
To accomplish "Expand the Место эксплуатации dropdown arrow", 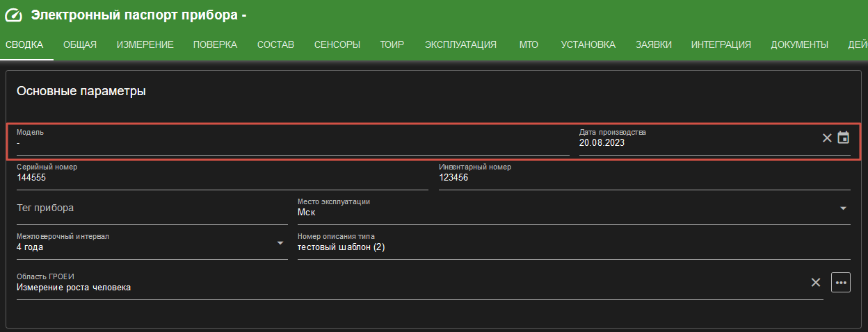I will (843, 208).
